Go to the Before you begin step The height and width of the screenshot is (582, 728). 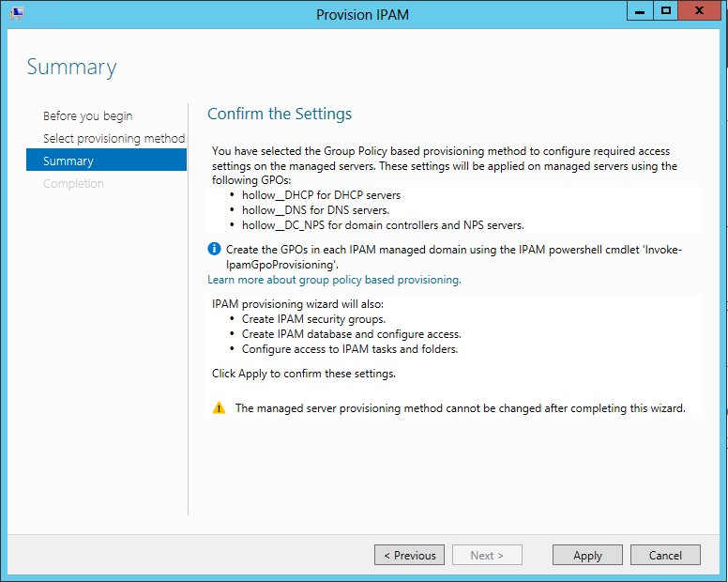click(x=87, y=116)
